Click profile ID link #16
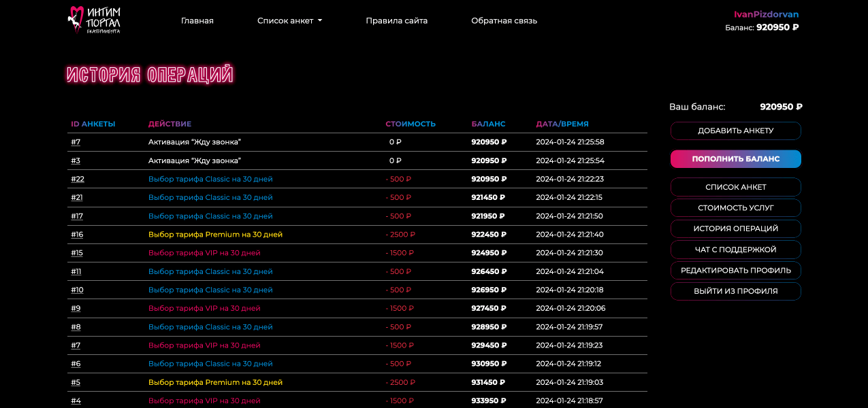Image resolution: width=868 pixels, height=408 pixels. (77, 235)
